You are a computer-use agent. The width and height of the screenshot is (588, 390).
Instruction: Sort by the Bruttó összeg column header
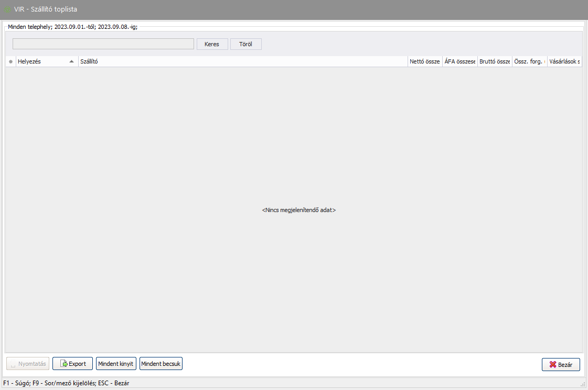click(x=495, y=61)
